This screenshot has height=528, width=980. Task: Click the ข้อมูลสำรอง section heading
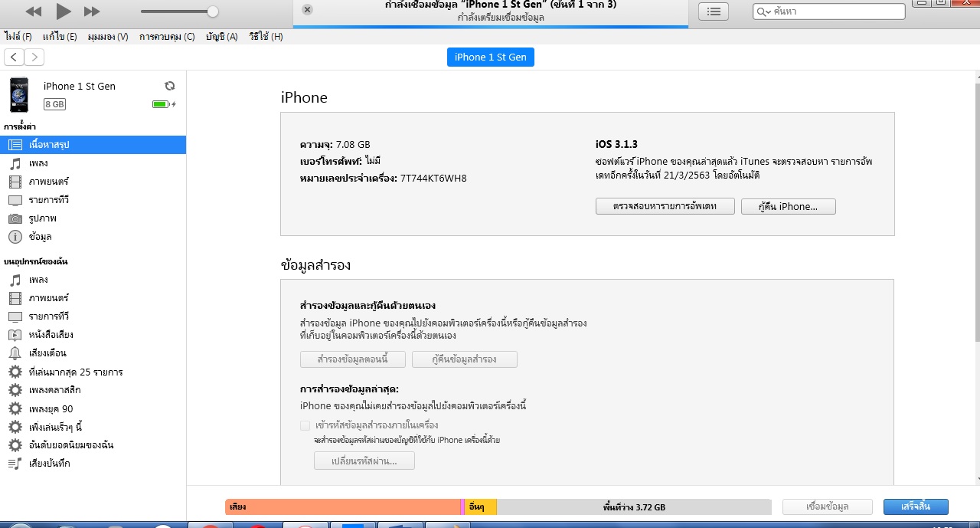point(315,265)
